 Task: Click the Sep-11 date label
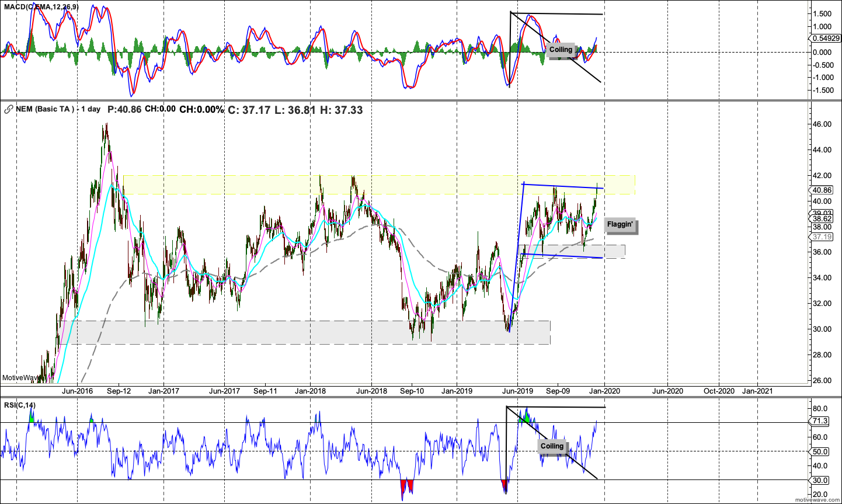[x=265, y=391]
